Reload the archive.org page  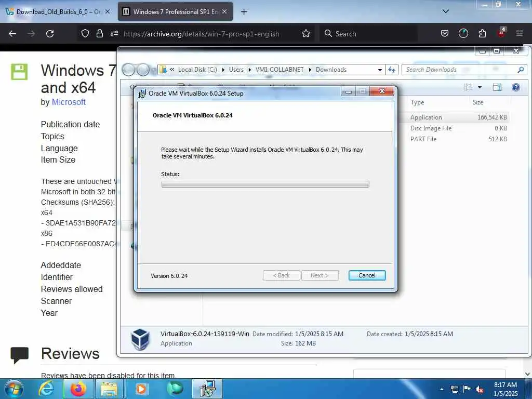coord(50,34)
